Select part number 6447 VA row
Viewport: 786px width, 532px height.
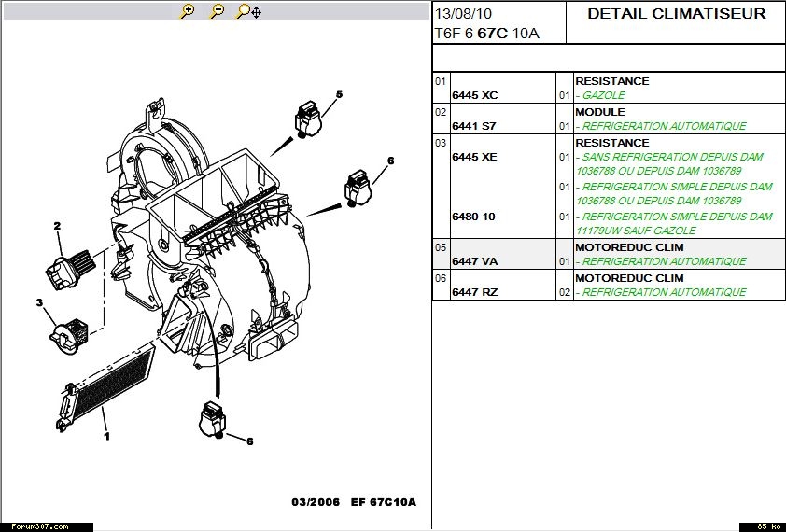[x=475, y=262]
